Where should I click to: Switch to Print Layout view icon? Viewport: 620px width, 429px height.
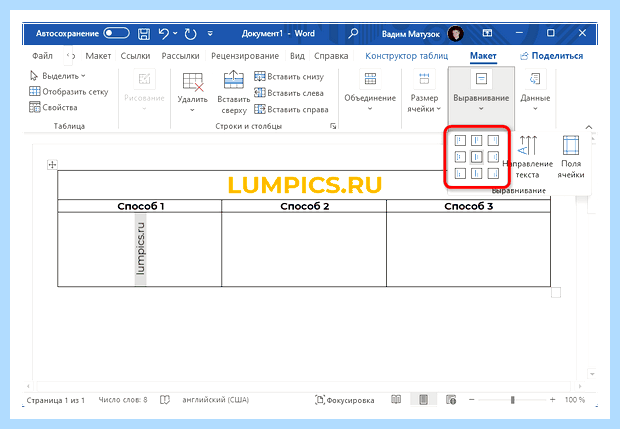click(423, 400)
